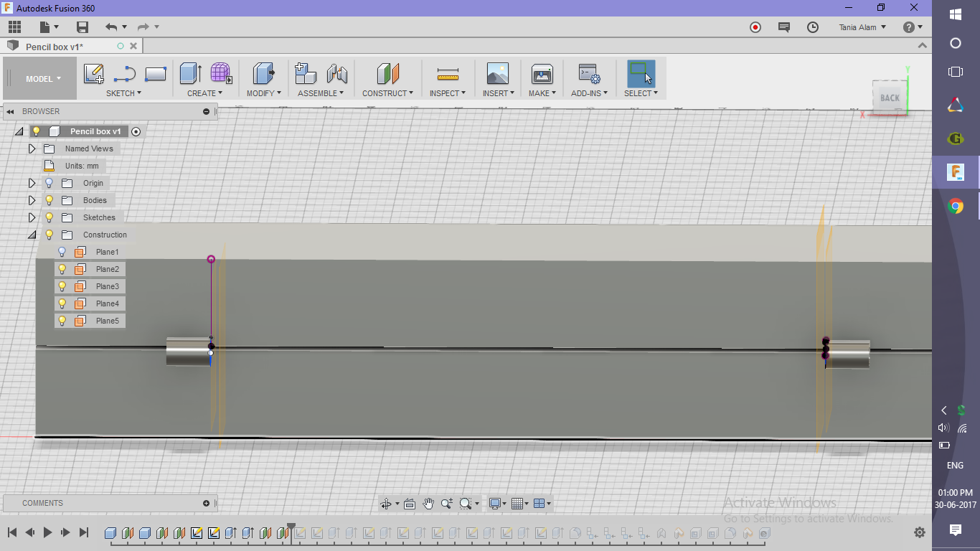Toggle visibility bulb for Plane1
This screenshot has width=980, height=551.
click(x=62, y=252)
